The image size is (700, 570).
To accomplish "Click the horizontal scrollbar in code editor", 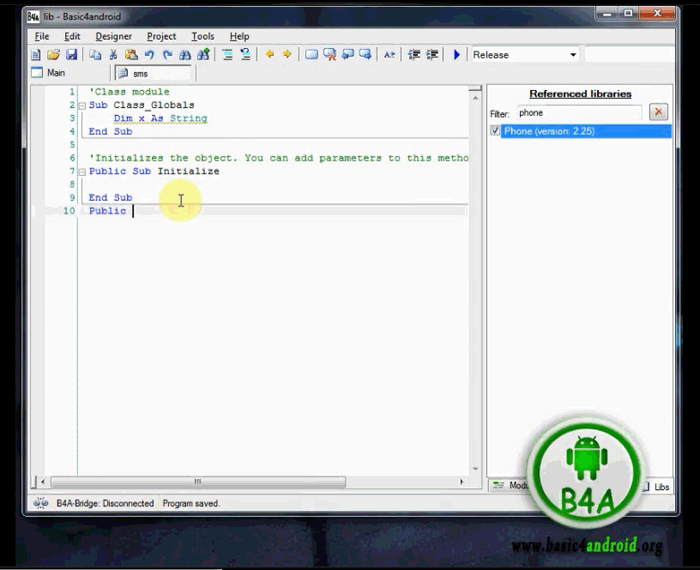I will click(x=200, y=482).
